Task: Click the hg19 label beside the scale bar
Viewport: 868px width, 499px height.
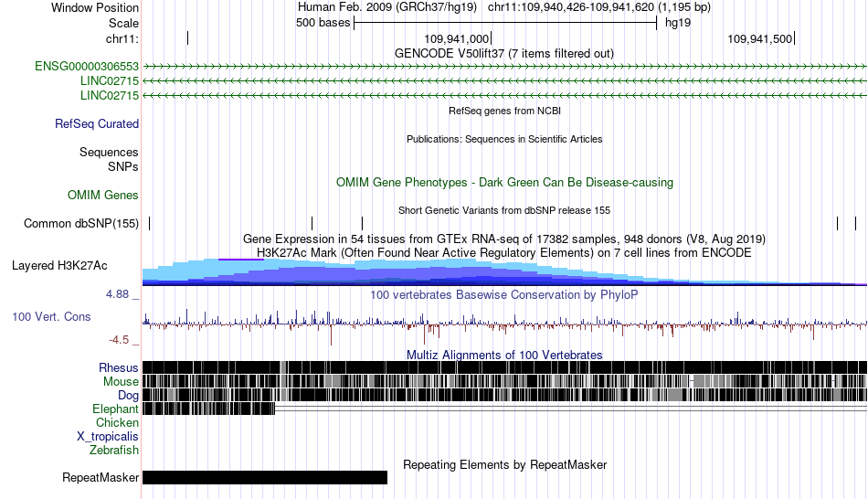Action: pyautogui.click(x=678, y=23)
